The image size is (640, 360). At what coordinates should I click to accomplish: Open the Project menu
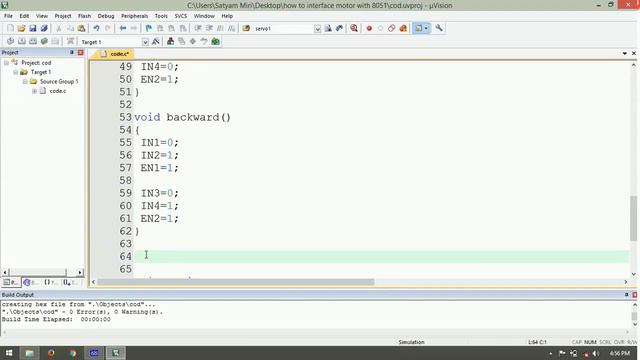pyautogui.click(x=63, y=16)
